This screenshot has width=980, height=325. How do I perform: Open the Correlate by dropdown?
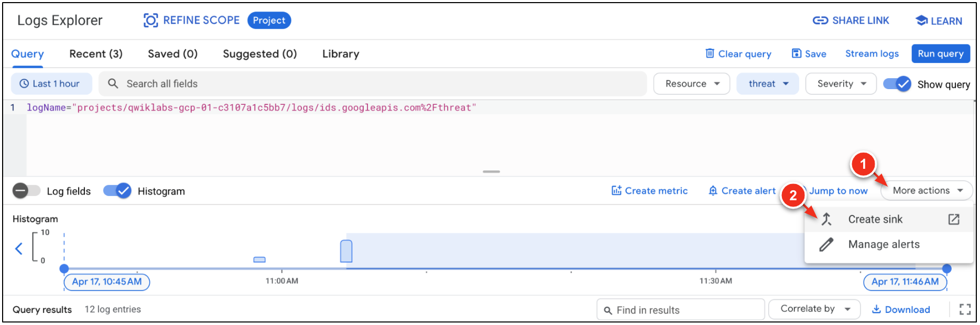pyautogui.click(x=814, y=309)
